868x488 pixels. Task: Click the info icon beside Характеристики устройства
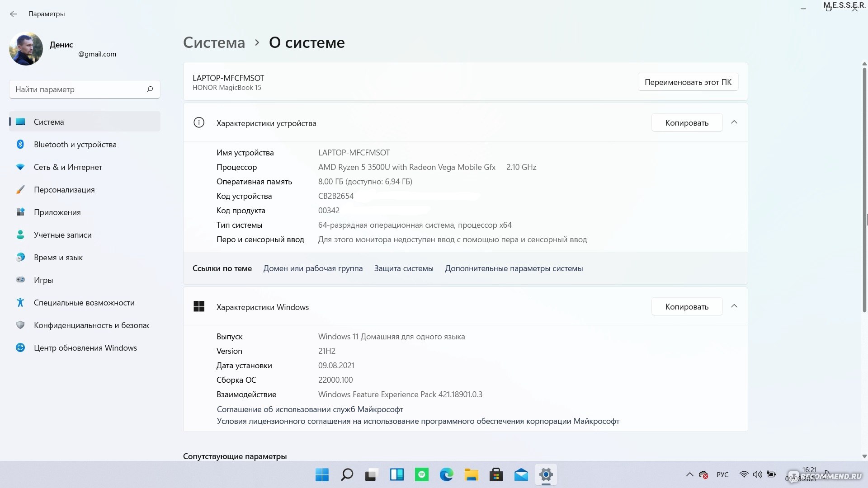pos(199,122)
